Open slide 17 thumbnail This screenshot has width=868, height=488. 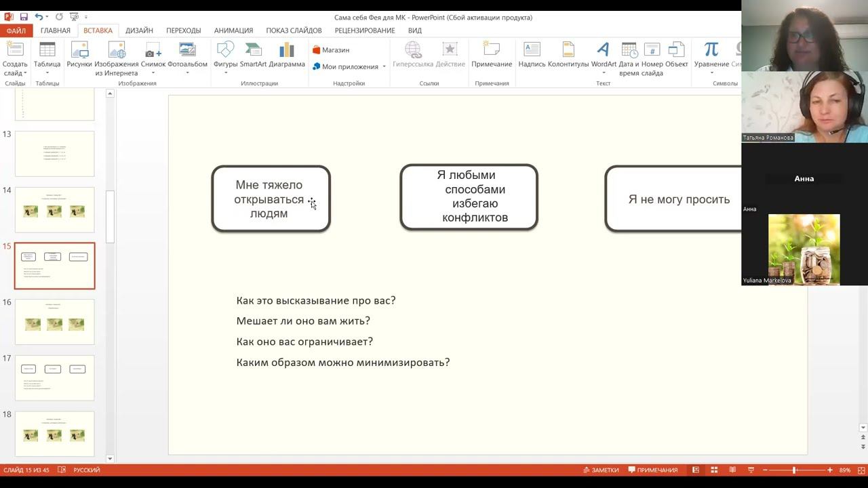pos(54,378)
